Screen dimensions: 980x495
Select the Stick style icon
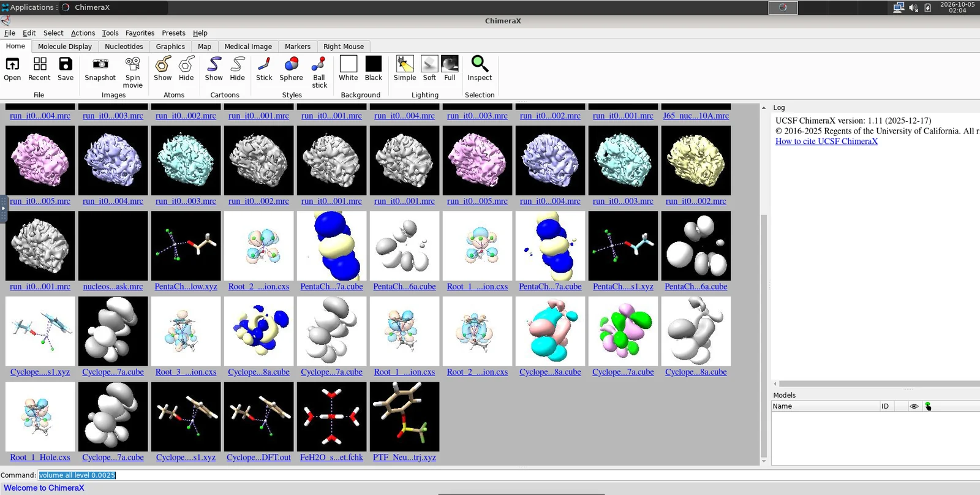pos(264,68)
